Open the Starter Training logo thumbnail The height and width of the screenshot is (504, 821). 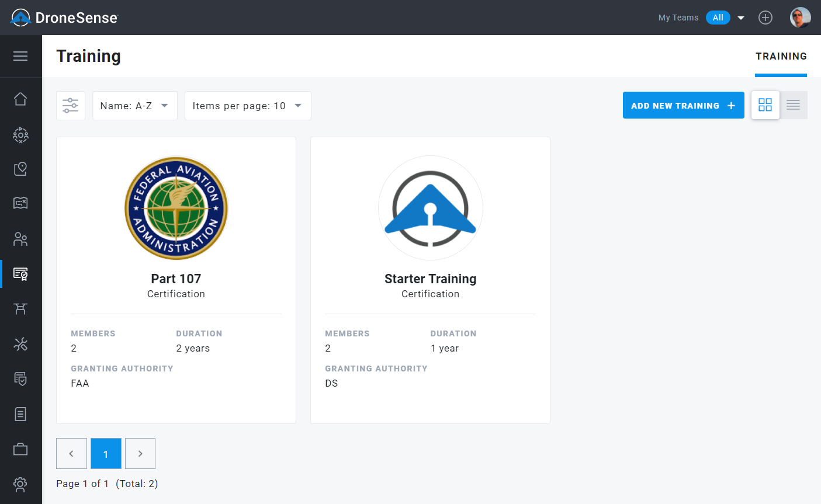coord(431,208)
